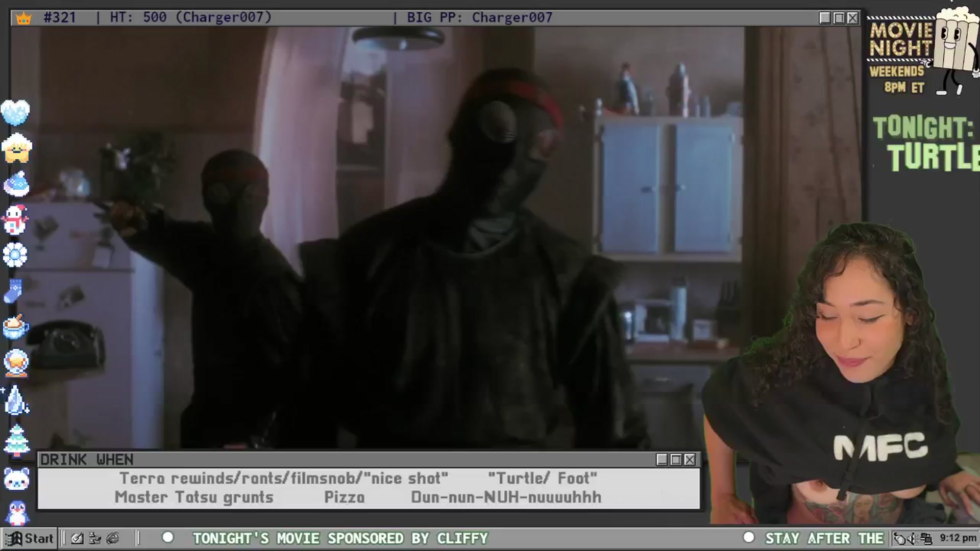The width and height of the screenshot is (980, 551).
Task: Click the penguin icon
Action: click(17, 513)
